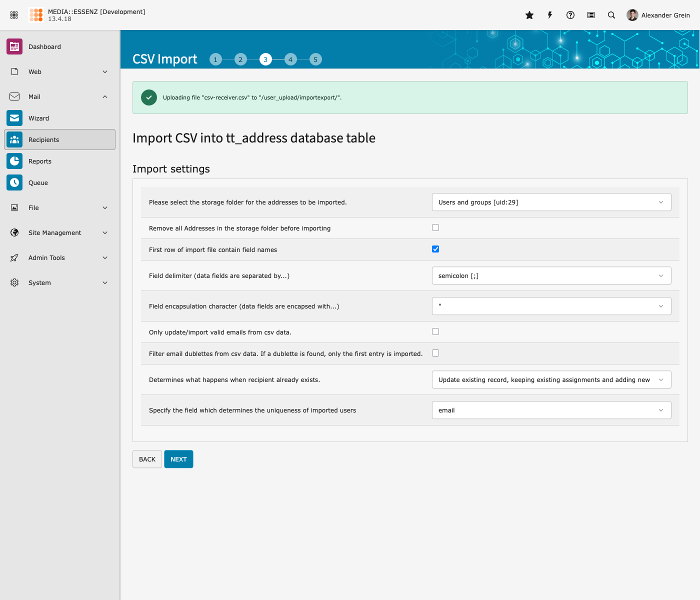Open the storage folder dropdown
The height and width of the screenshot is (600, 700).
551,202
